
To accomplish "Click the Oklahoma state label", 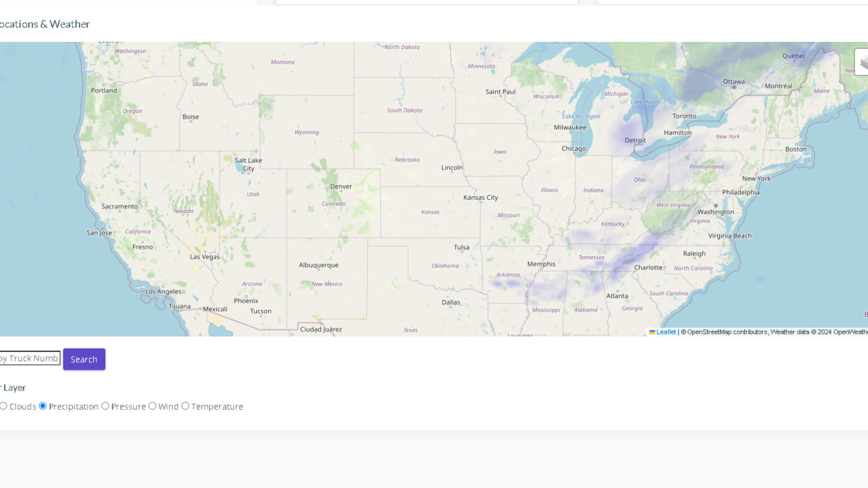I will pyautogui.click(x=445, y=266).
